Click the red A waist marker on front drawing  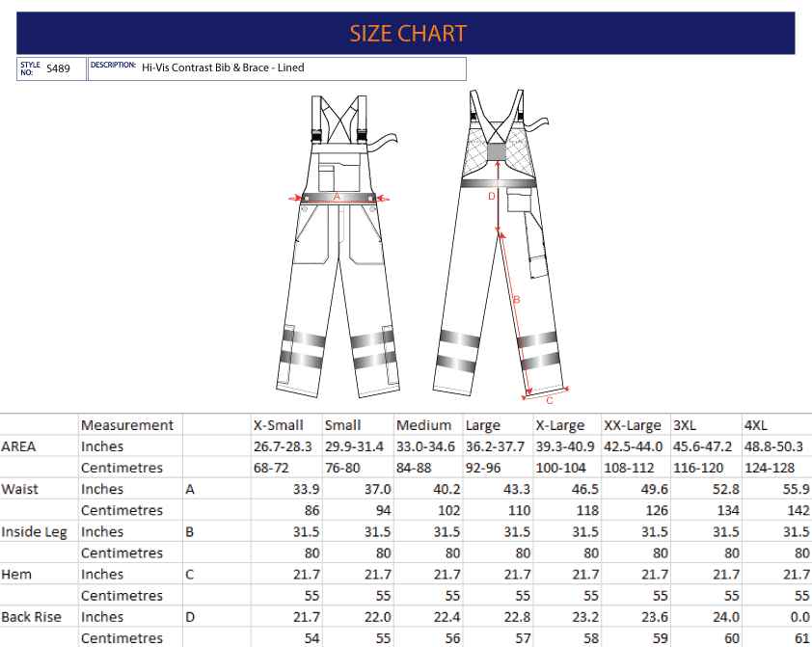point(337,196)
